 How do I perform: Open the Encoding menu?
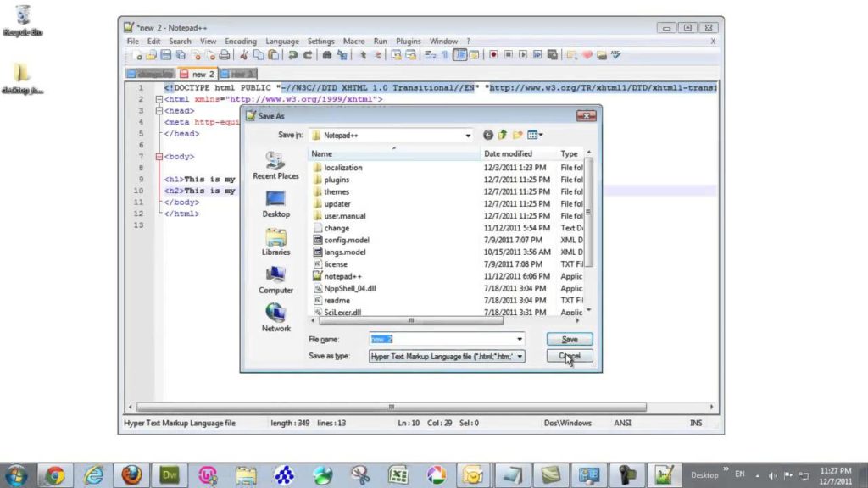(x=241, y=41)
